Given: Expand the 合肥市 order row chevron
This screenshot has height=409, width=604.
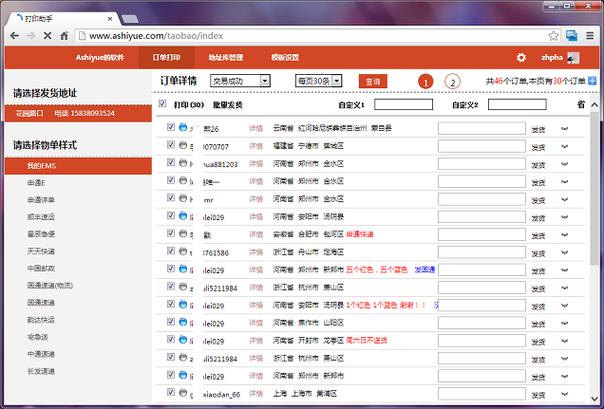Looking at the screenshot, I should point(564,235).
